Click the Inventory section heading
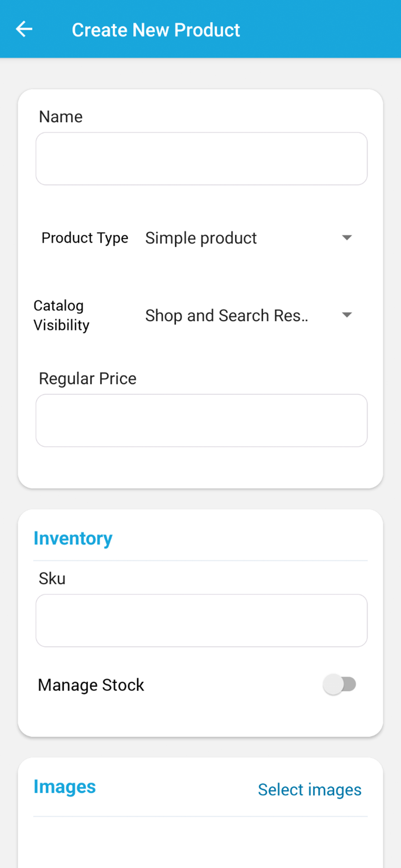Viewport: 401px width, 868px height. point(73,538)
